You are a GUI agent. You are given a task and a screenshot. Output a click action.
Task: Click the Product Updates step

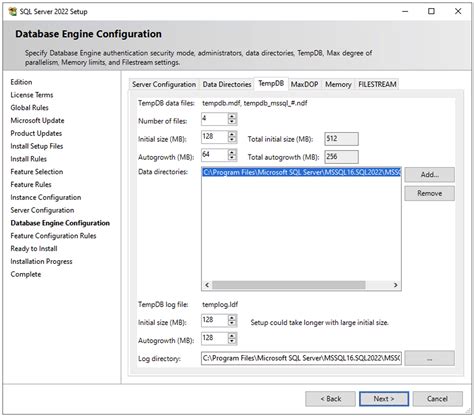[x=36, y=133]
